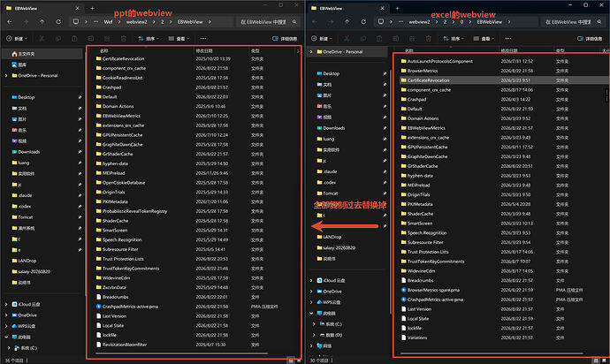
Task: Add a new tab in the right window
Action: pos(397,8)
